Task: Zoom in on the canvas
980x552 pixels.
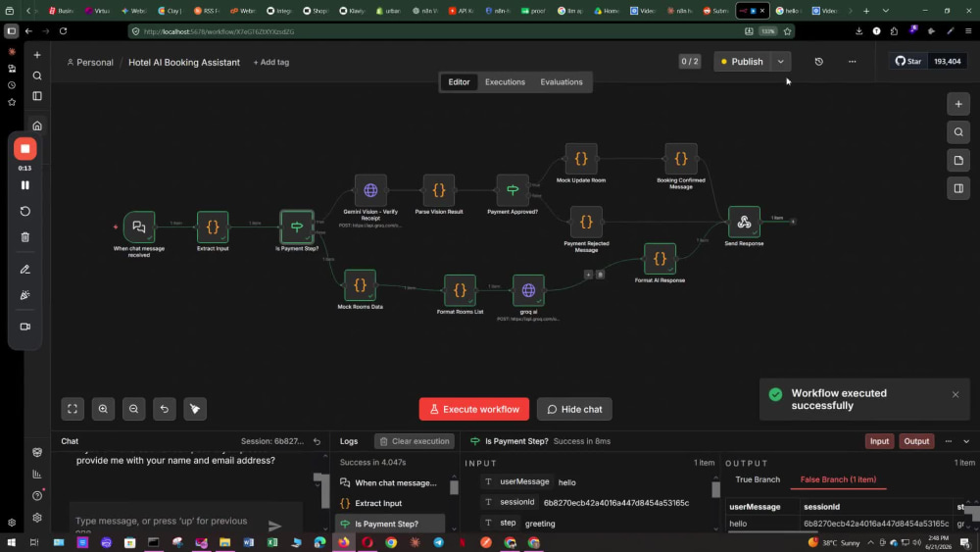Action: [103, 409]
